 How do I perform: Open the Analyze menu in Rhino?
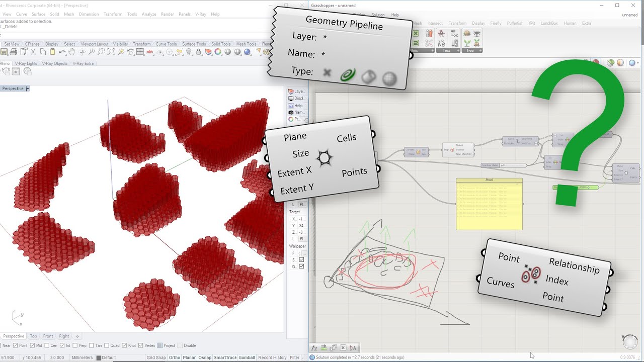(149, 14)
